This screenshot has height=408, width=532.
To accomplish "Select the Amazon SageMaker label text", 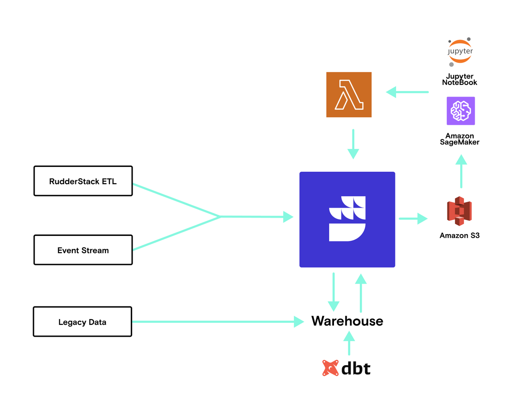I will click(x=460, y=139).
